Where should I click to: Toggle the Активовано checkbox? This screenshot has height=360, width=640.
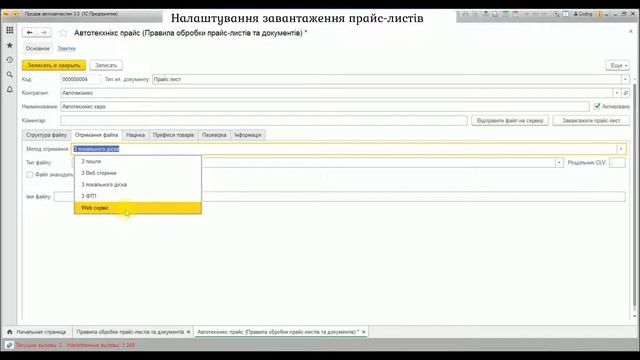pos(597,106)
